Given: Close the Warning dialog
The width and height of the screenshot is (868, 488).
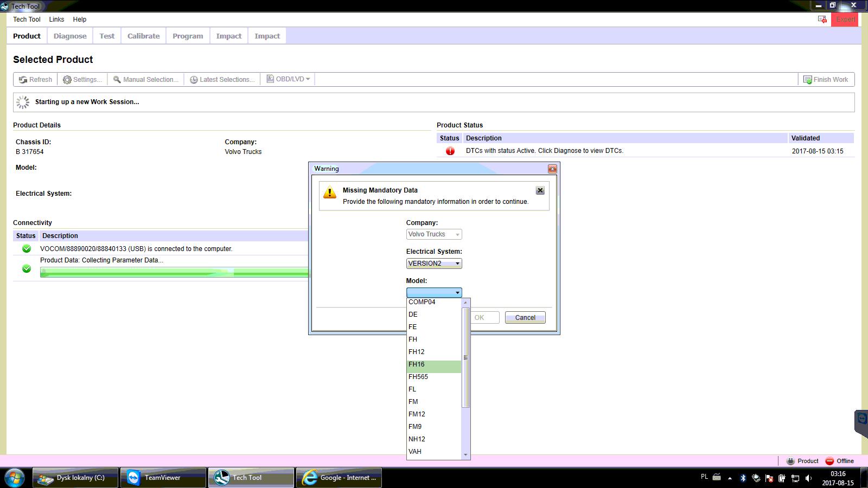Looking at the screenshot, I should click(552, 169).
